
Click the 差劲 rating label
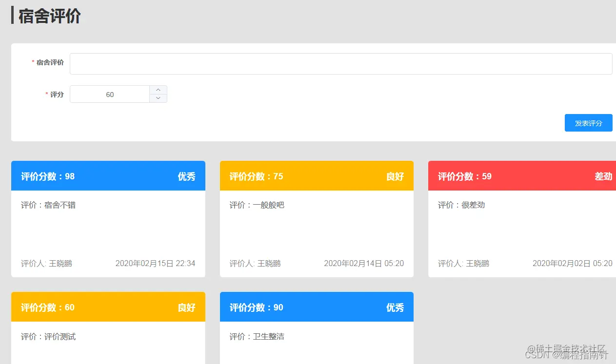click(x=603, y=176)
